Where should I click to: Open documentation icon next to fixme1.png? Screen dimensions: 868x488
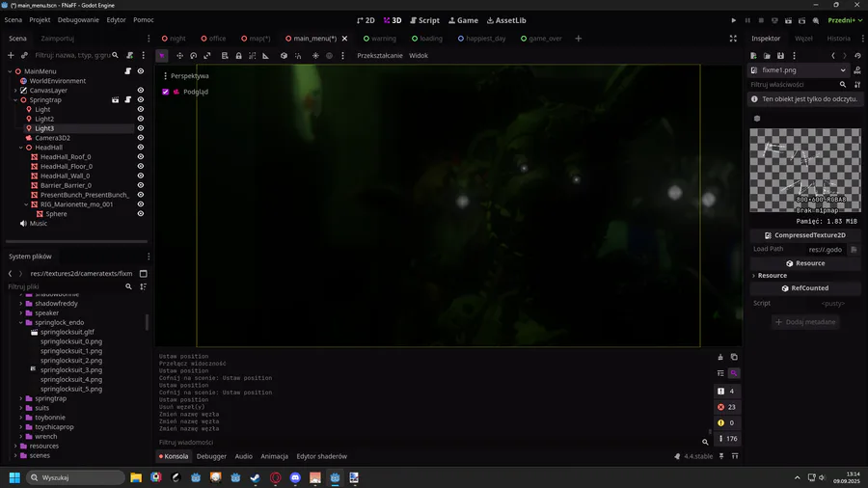point(857,70)
